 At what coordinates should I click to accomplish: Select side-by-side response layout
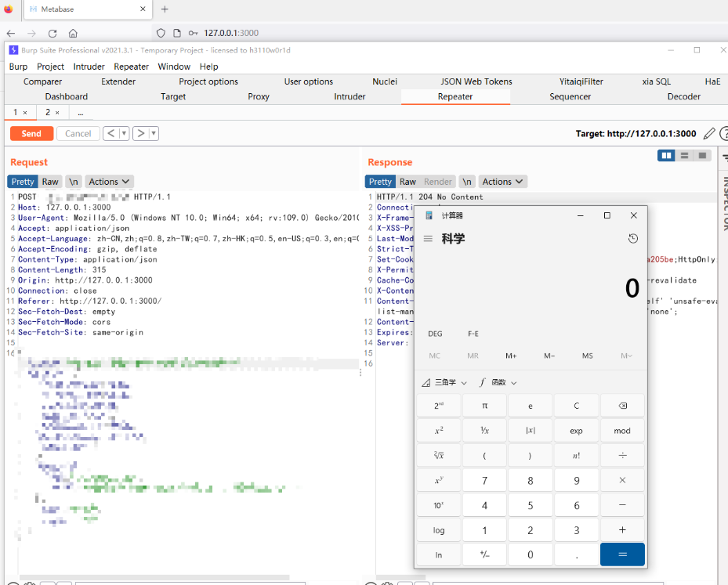click(666, 155)
